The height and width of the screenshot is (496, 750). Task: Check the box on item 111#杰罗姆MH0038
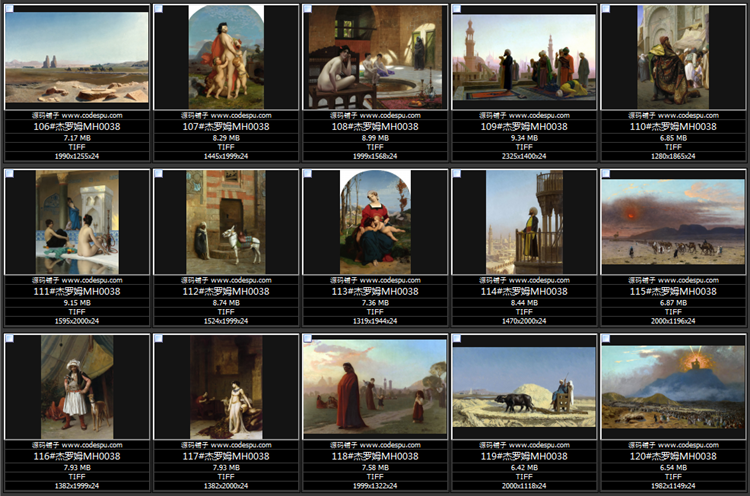coord(9,174)
